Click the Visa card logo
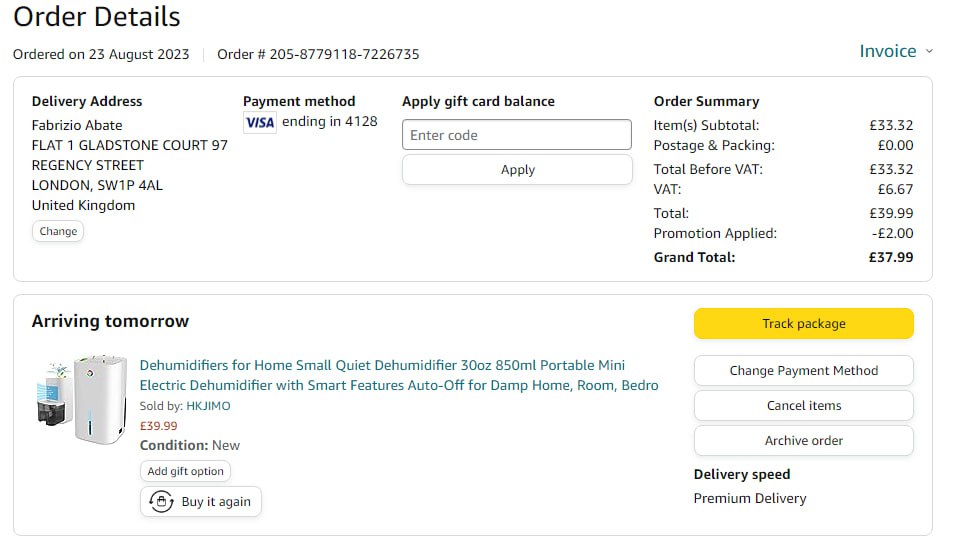The width and height of the screenshot is (954, 556). click(260, 122)
